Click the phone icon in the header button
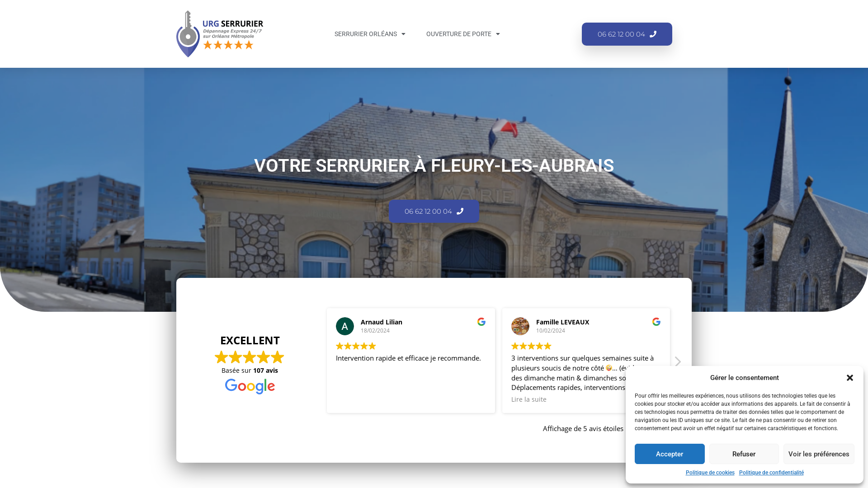The image size is (868, 488). 653,34
